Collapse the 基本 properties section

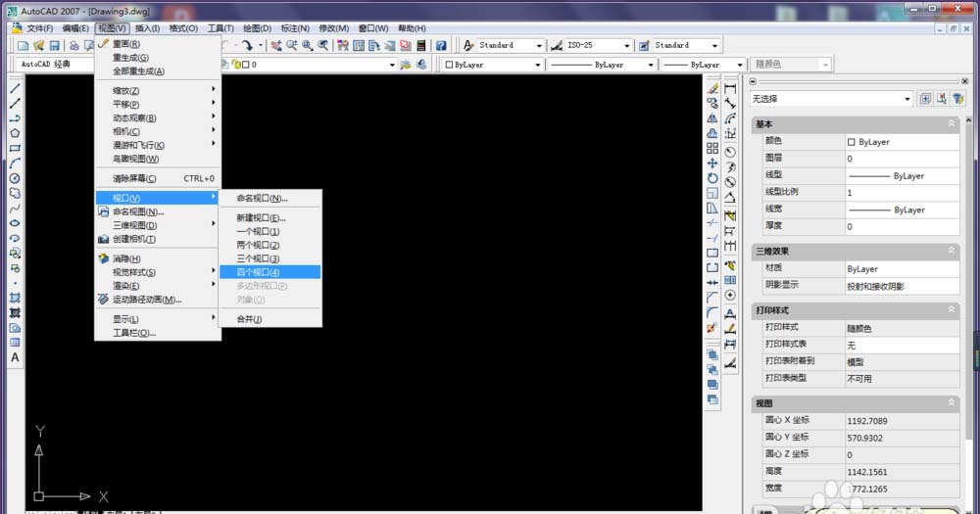[951, 124]
